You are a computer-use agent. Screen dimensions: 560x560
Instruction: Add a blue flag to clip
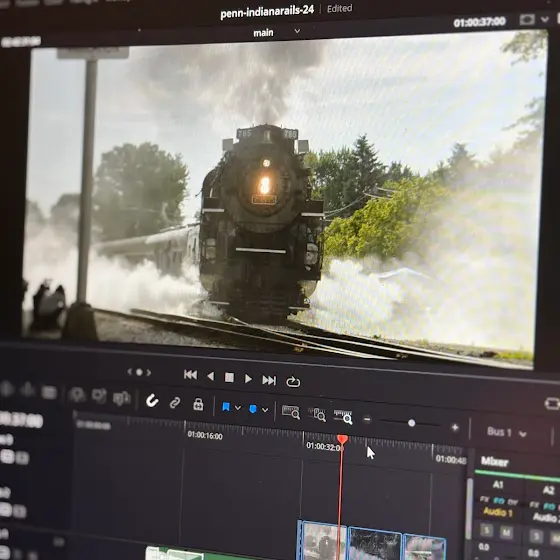pos(226,407)
